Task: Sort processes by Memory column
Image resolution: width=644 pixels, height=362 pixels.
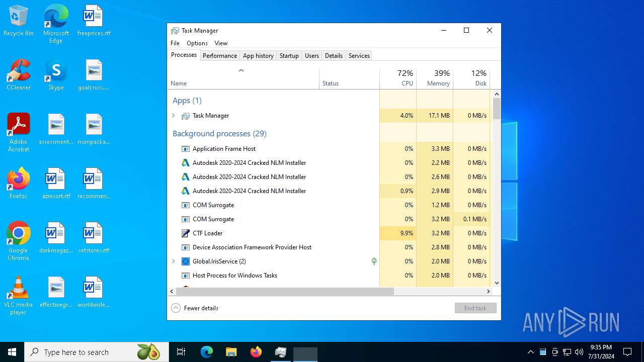Action: (x=435, y=78)
